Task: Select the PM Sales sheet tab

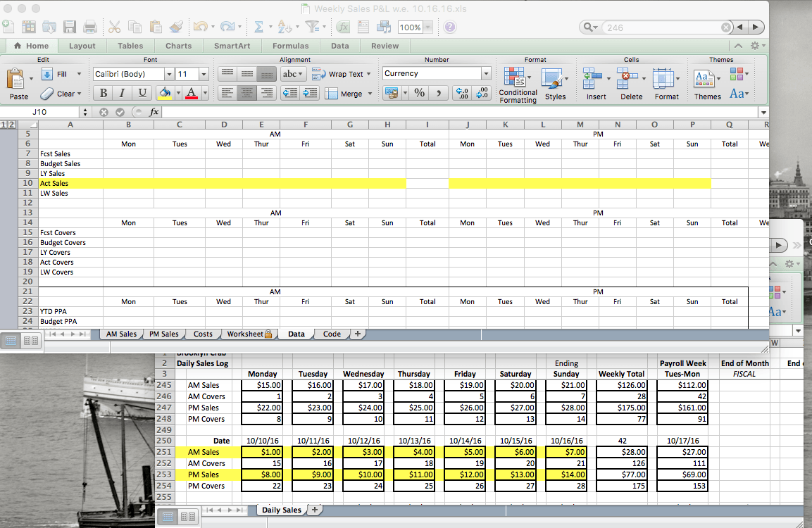Action: 163,334
